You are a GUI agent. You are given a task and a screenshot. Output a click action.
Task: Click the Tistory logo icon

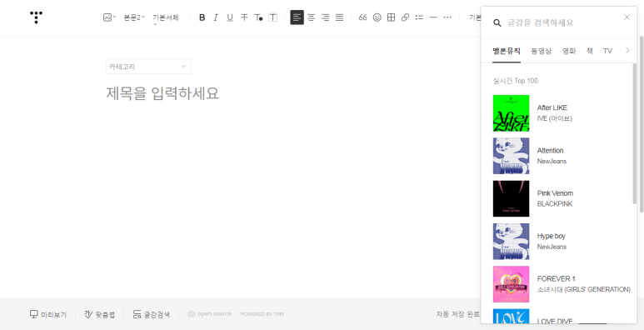pyautogui.click(x=36, y=17)
